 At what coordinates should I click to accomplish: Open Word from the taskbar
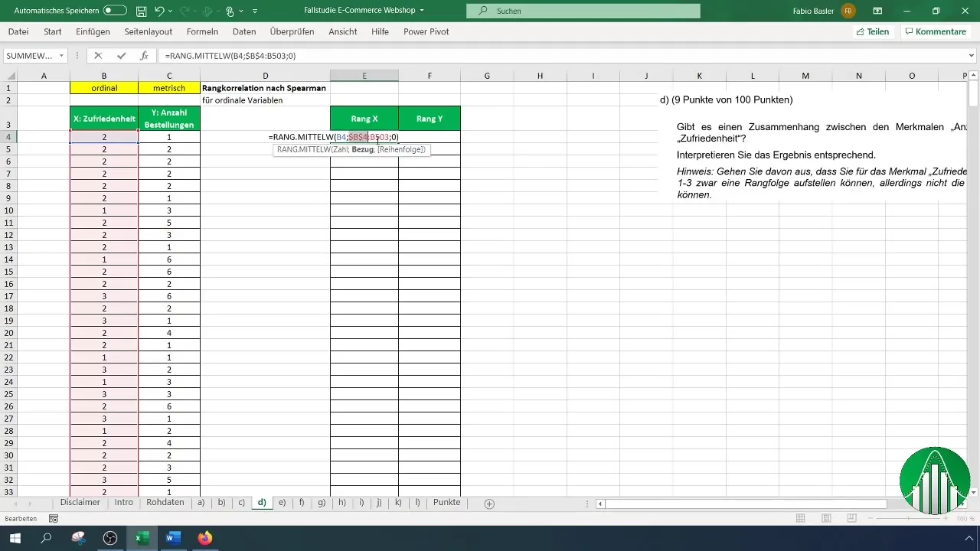point(172,538)
